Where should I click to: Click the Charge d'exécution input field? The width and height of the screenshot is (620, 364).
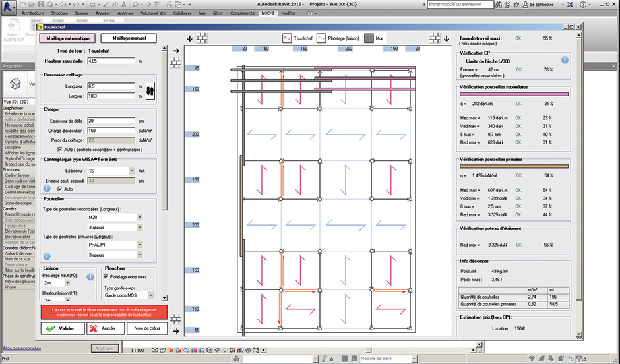pos(111,131)
